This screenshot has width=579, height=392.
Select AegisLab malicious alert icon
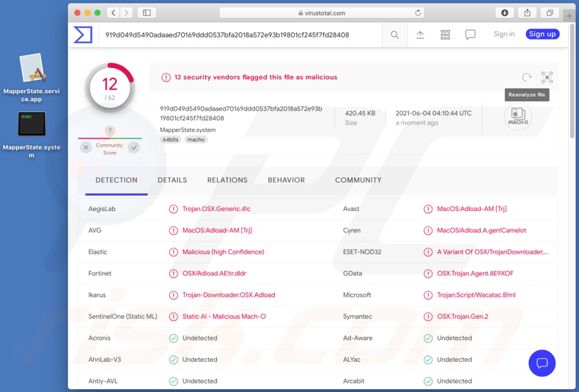click(x=173, y=209)
